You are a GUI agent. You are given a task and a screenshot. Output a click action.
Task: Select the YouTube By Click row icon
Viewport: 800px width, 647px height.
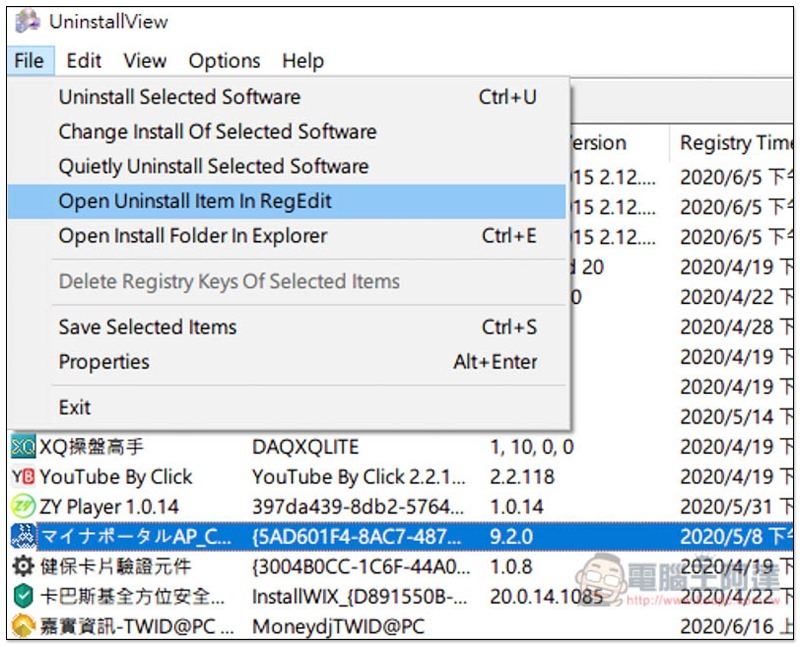[23, 477]
